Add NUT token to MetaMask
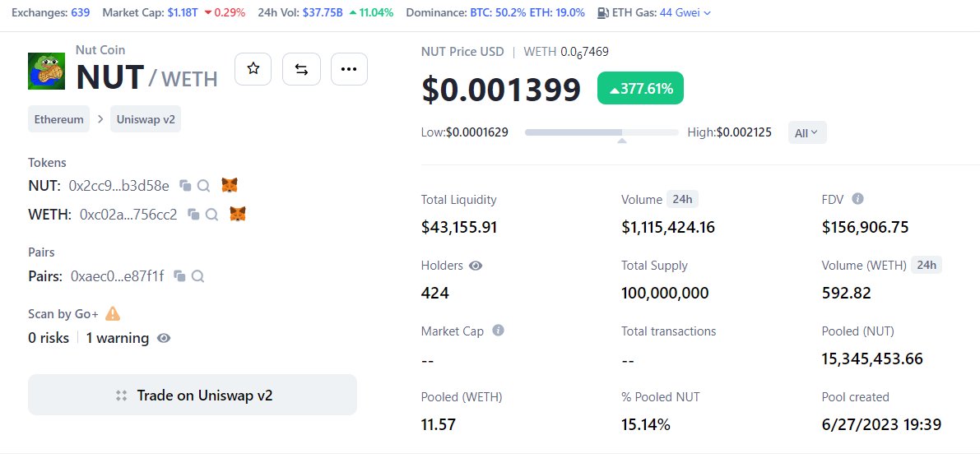 click(230, 185)
